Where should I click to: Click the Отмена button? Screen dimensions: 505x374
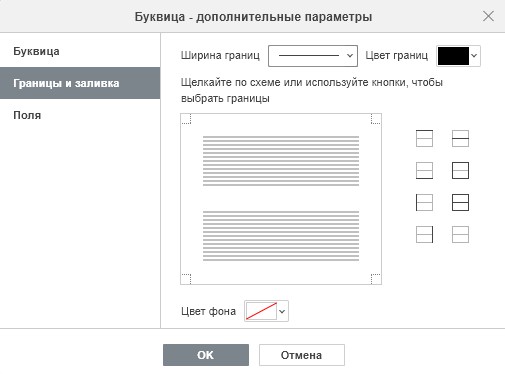(x=302, y=355)
